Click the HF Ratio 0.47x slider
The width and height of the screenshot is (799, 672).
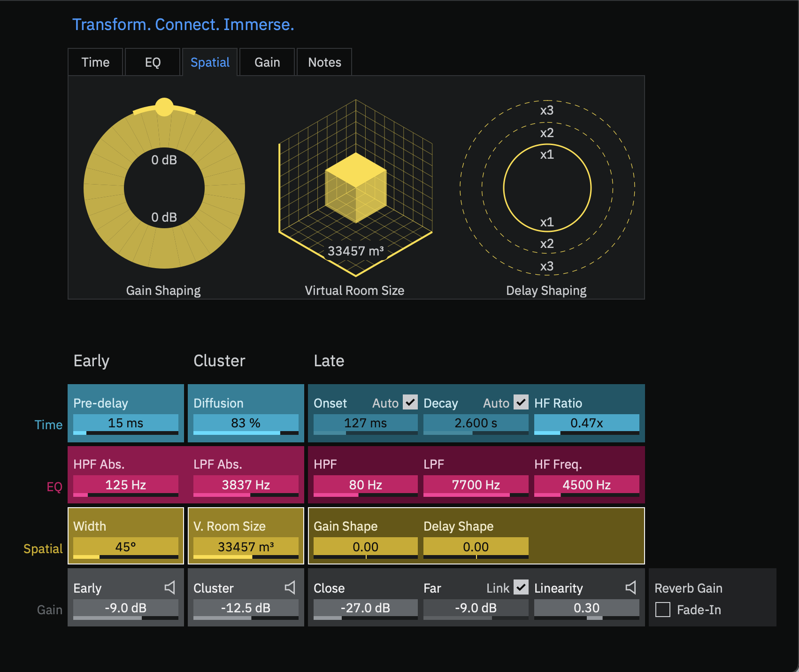(587, 424)
